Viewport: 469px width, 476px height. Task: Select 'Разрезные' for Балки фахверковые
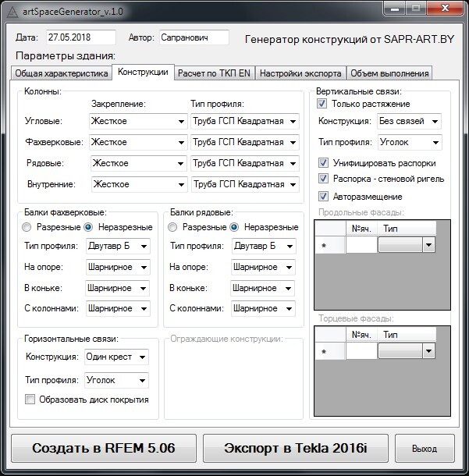27,227
